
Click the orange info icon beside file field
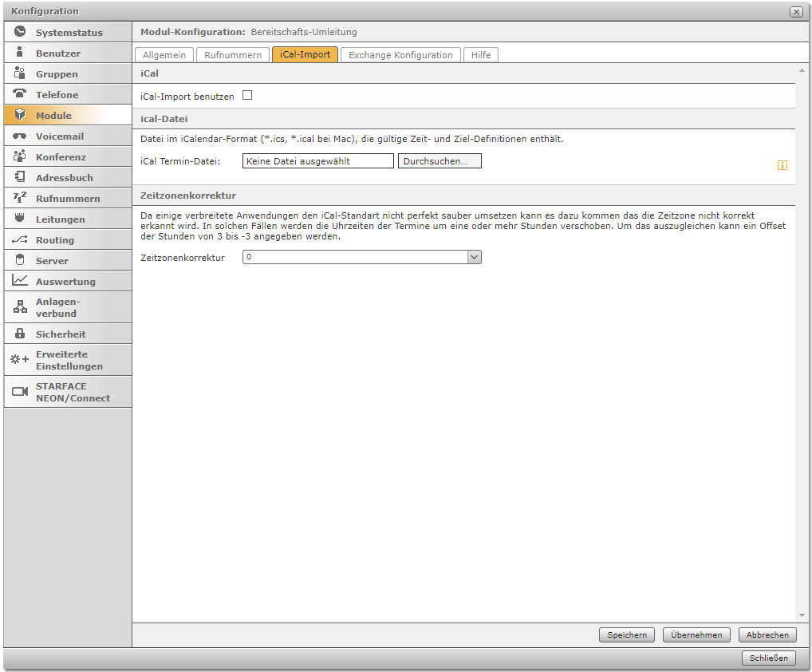point(782,165)
